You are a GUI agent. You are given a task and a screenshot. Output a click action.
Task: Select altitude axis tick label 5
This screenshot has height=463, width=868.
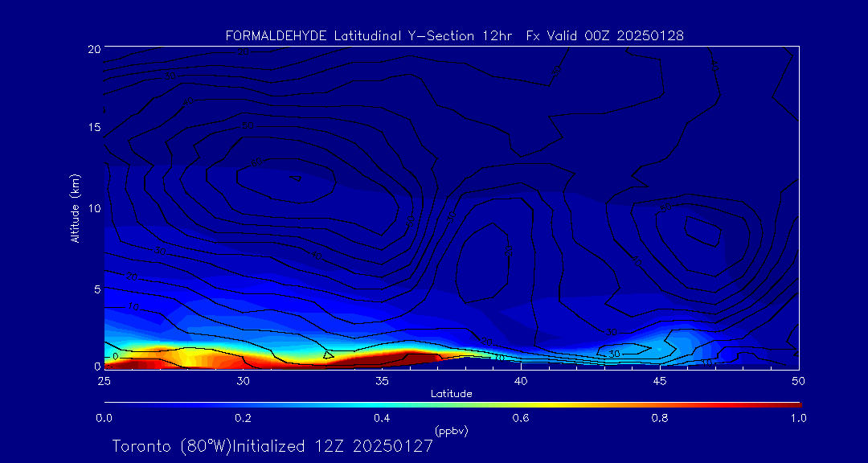pyautogui.click(x=97, y=289)
